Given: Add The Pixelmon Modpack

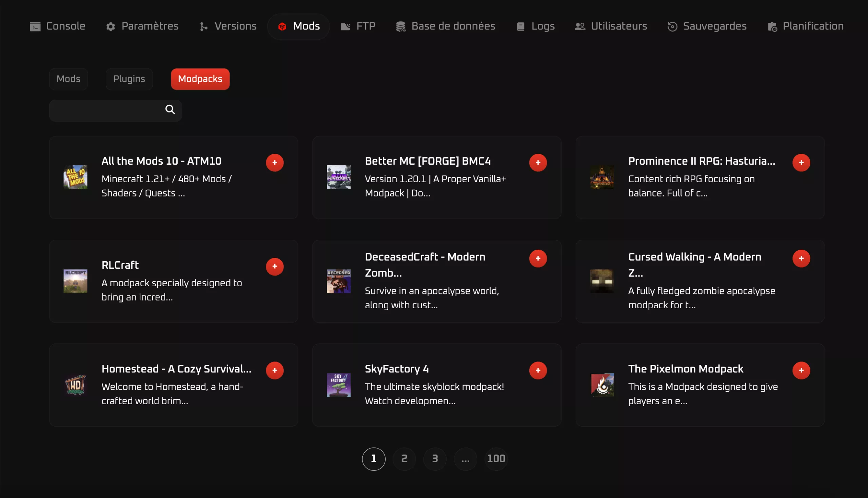Looking at the screenshot, I should (x=801, y=370).
